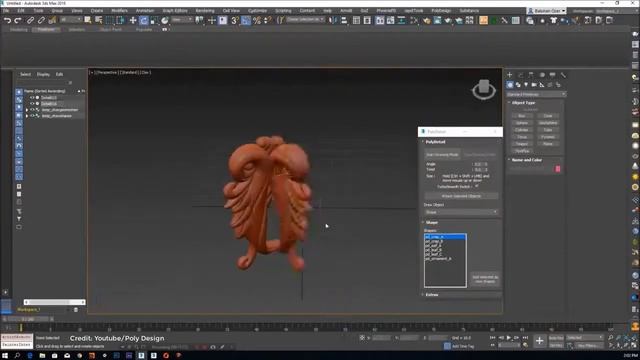Open the named selection sets dropdown
The width and height of the screenshot is (640, 360).
pyautogui.click(x=305, y=20)
